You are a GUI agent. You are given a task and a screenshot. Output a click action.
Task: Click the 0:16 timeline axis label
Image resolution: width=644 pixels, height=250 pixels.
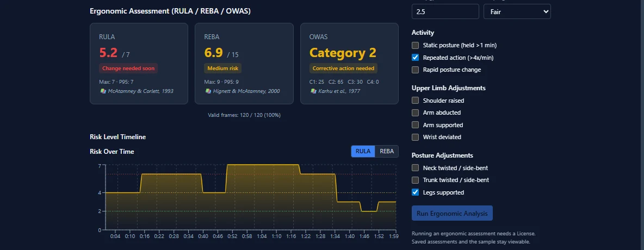pyautogui.click(x=145, y=236)
